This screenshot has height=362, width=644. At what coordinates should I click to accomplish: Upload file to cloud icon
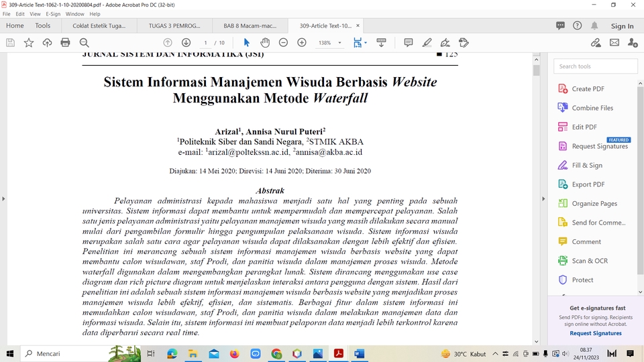[47, 43]
